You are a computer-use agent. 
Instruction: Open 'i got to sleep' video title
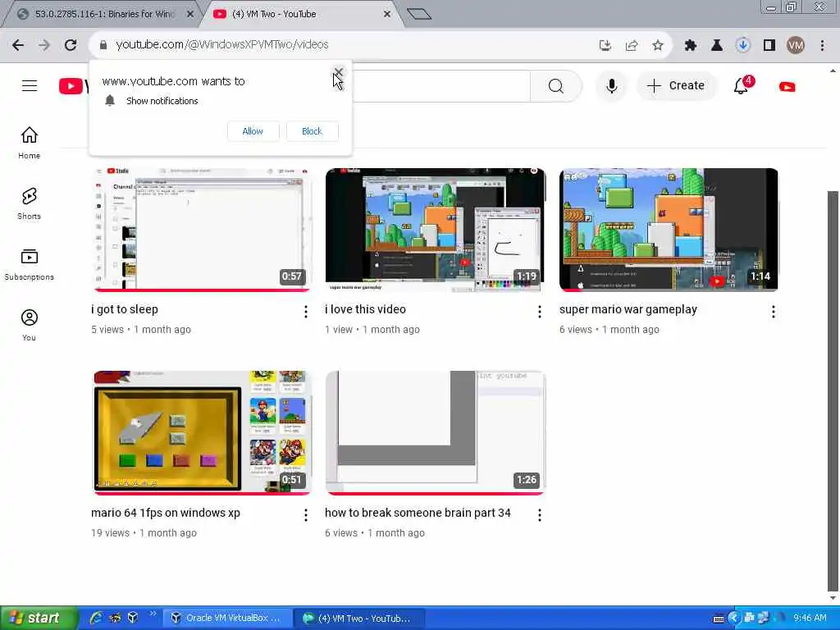pyautogui.click(x=125, y=309)
